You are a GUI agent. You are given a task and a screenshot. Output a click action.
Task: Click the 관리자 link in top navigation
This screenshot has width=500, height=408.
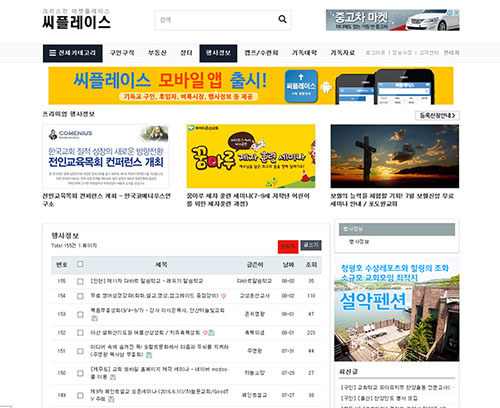(x=451, y=53)
